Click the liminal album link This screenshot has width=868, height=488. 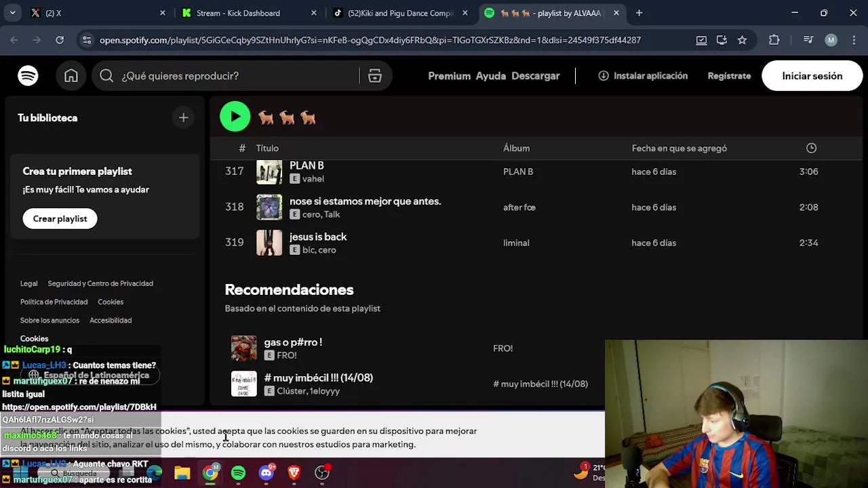(516, 243)
